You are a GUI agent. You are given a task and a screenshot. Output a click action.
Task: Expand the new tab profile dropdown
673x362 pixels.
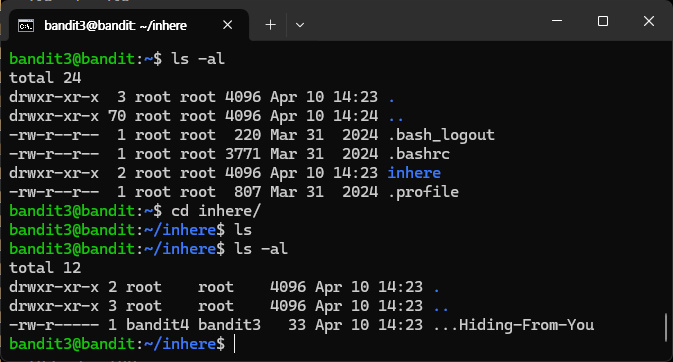click(x=300, y=25)
